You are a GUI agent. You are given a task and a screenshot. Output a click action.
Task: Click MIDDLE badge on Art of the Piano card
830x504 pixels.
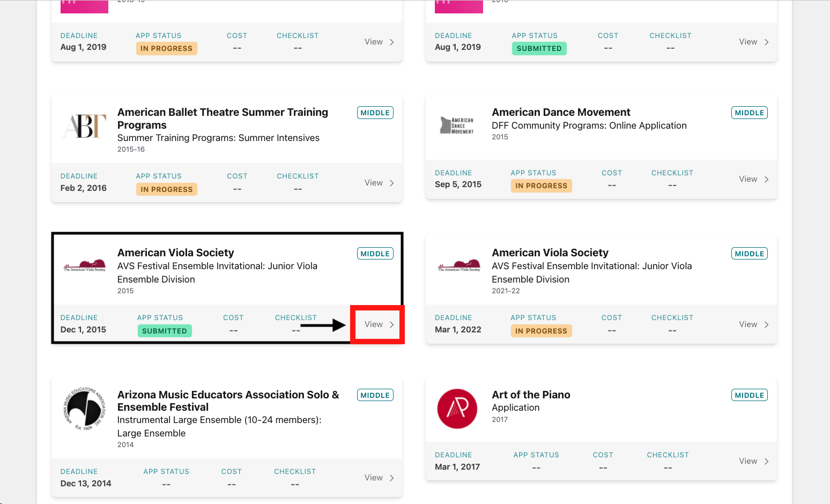click(750, 395)
